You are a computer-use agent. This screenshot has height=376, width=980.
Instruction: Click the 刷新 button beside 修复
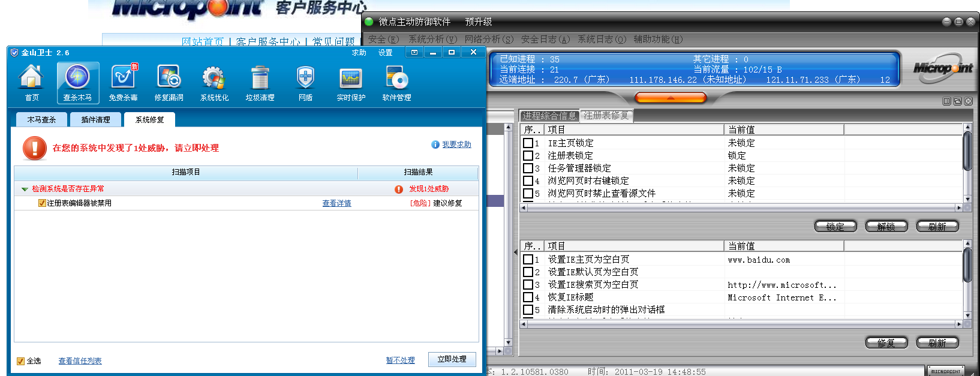pyautogui.click(x=937, y=342)
